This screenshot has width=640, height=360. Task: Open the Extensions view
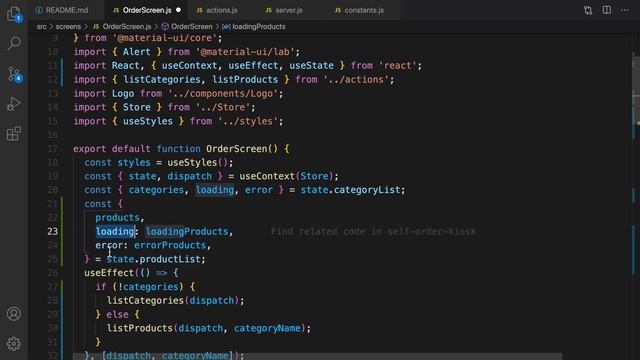click(x=14, y=133)
